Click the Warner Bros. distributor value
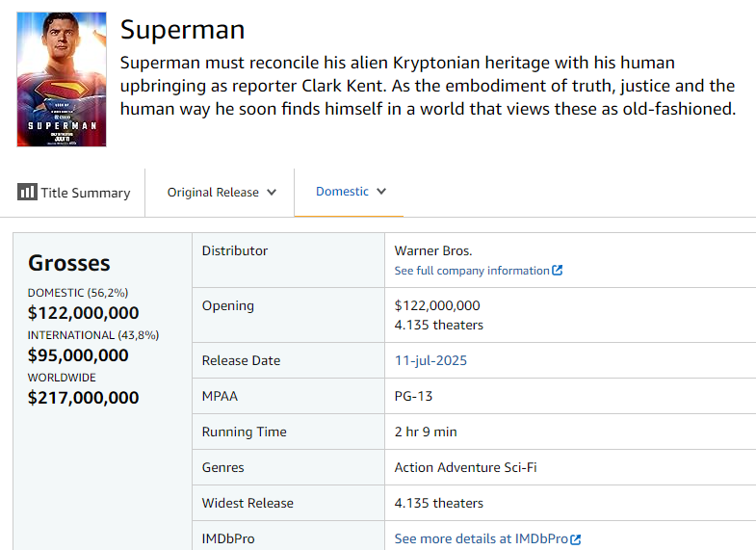This screenshot has height=550, width=756. [433, 250]
